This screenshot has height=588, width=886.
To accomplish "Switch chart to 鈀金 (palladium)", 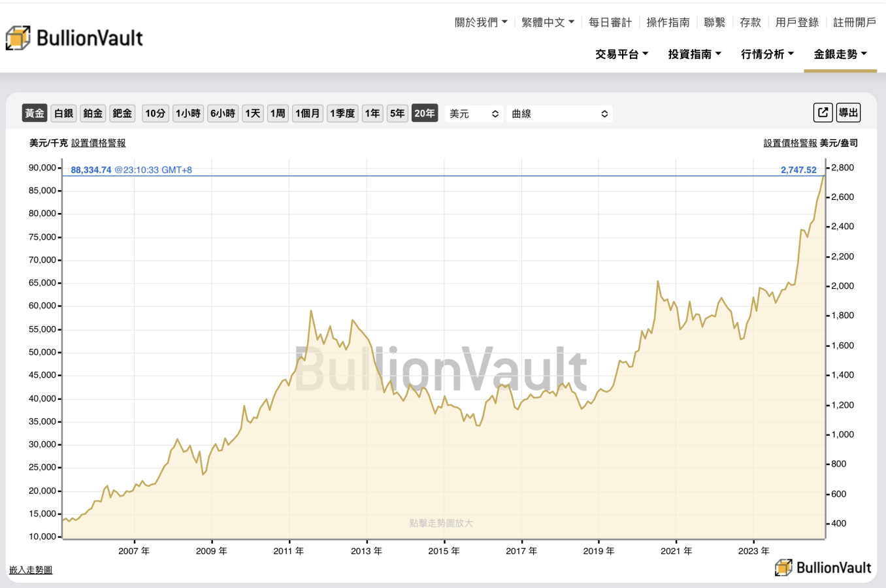I will coord(122,113).
